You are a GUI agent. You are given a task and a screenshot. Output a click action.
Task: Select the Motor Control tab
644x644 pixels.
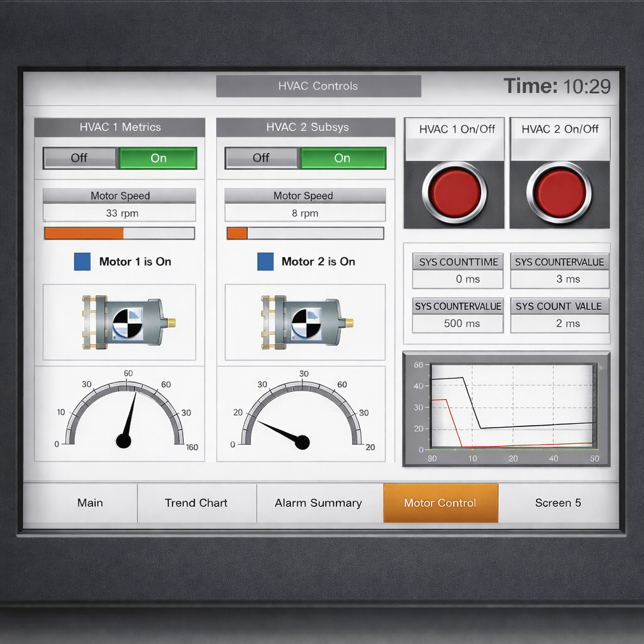(440, 503)
